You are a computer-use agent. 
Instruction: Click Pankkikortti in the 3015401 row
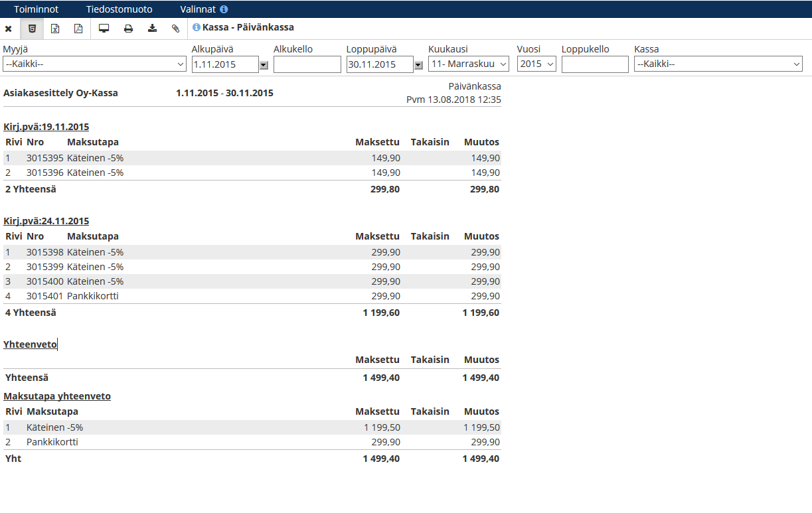click(x=93, y=296)
